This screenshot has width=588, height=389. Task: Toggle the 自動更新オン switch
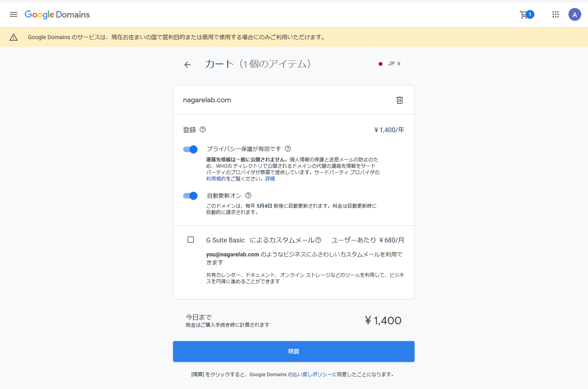[190, 196]
